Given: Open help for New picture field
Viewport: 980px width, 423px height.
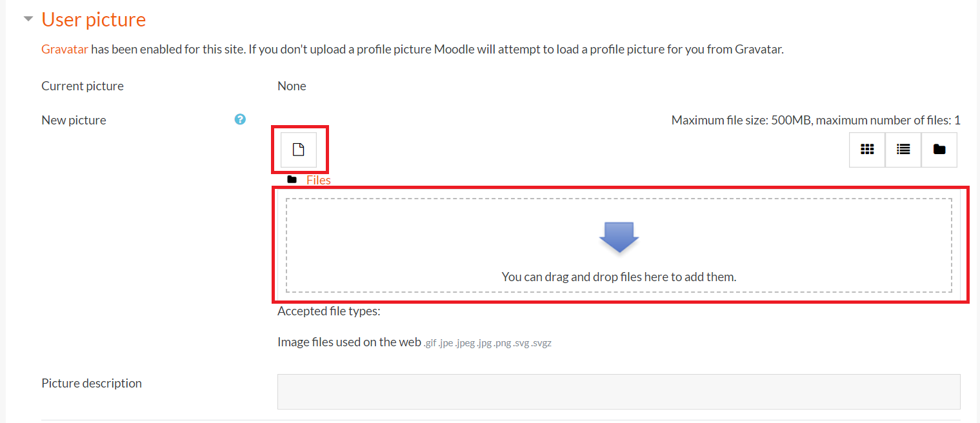Looking at the screenshot, I should (x=240, y=119).
